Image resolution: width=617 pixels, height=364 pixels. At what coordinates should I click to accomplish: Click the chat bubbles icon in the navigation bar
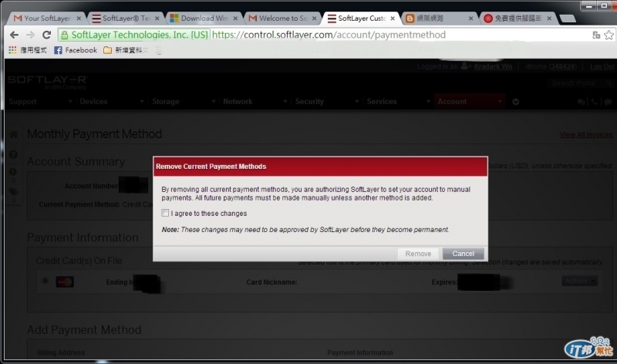coord(581,102)
